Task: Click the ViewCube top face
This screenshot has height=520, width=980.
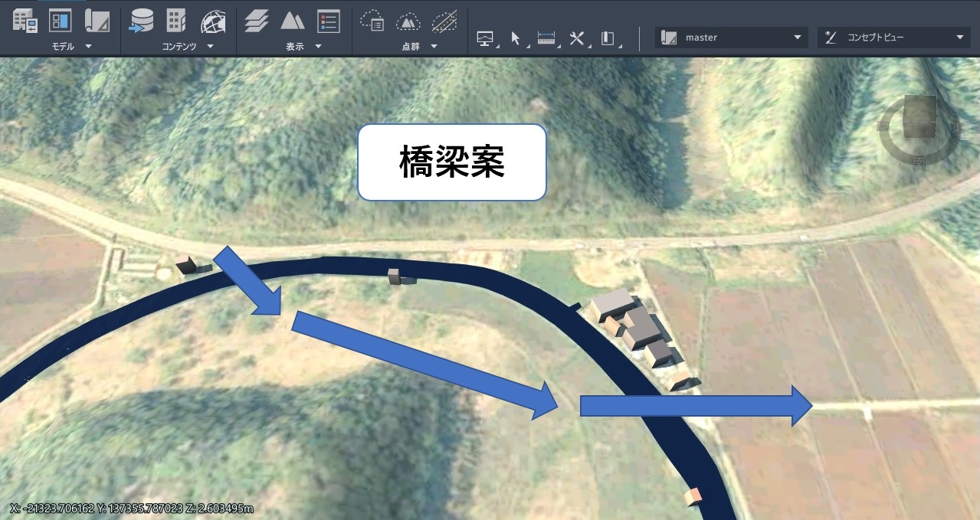Action: click(x=920, y=107)
